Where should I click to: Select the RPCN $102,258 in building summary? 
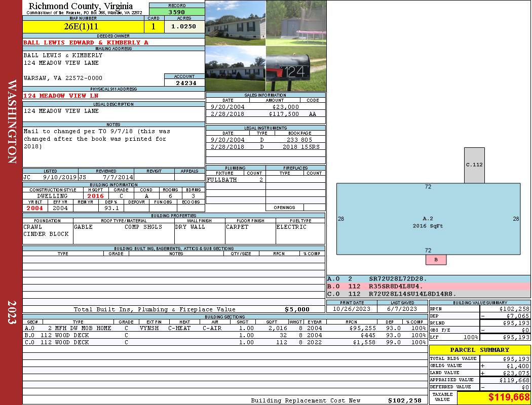pyautogui.click(x=514, y=309)
